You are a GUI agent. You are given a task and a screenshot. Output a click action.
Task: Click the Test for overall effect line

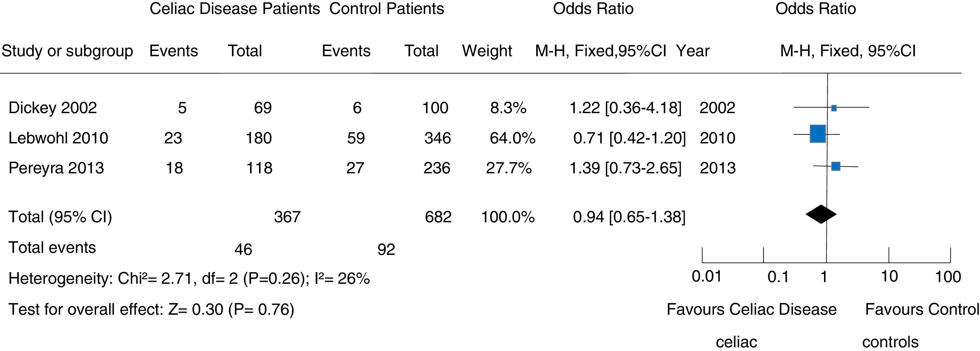click(151, 309)
